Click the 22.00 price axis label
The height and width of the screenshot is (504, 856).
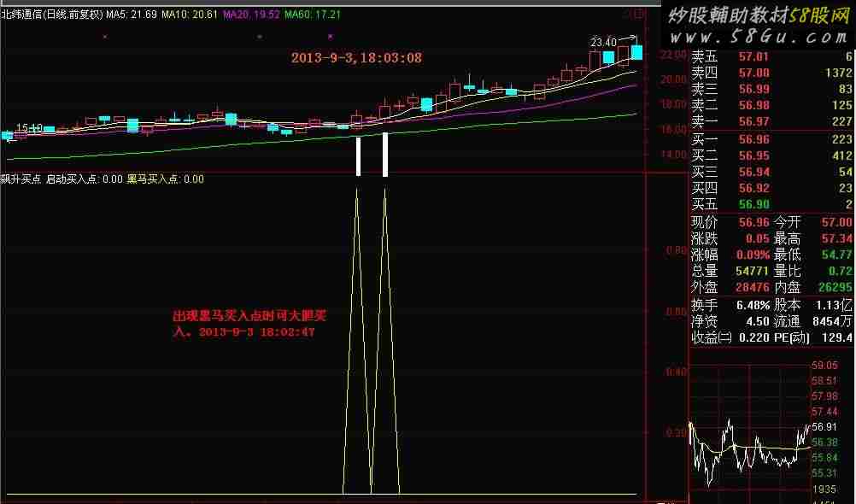click(672, 55)
